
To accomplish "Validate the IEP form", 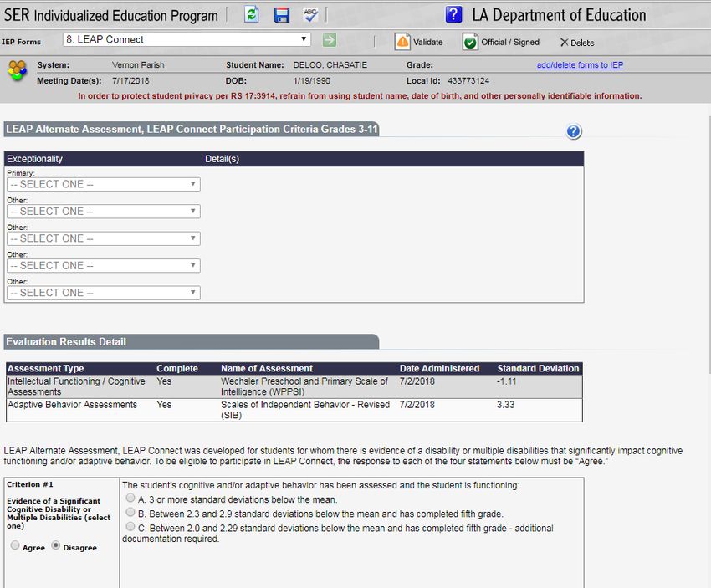I will point(418,42).
